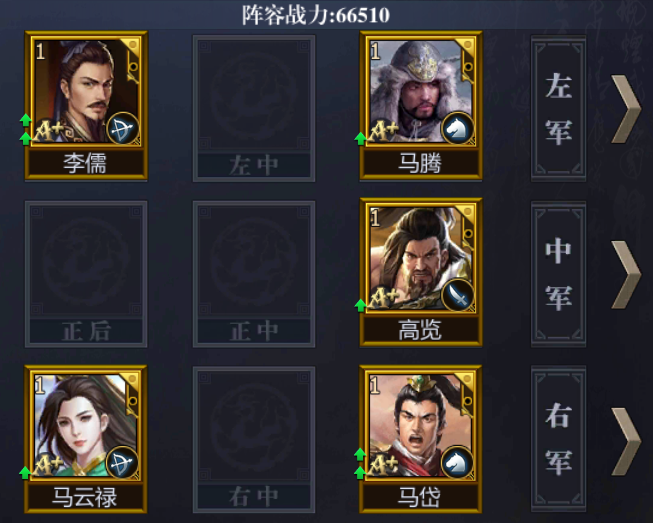
Task: Click the cavalry horse icon on 马岱's card
Action: (x=457, y=463)
